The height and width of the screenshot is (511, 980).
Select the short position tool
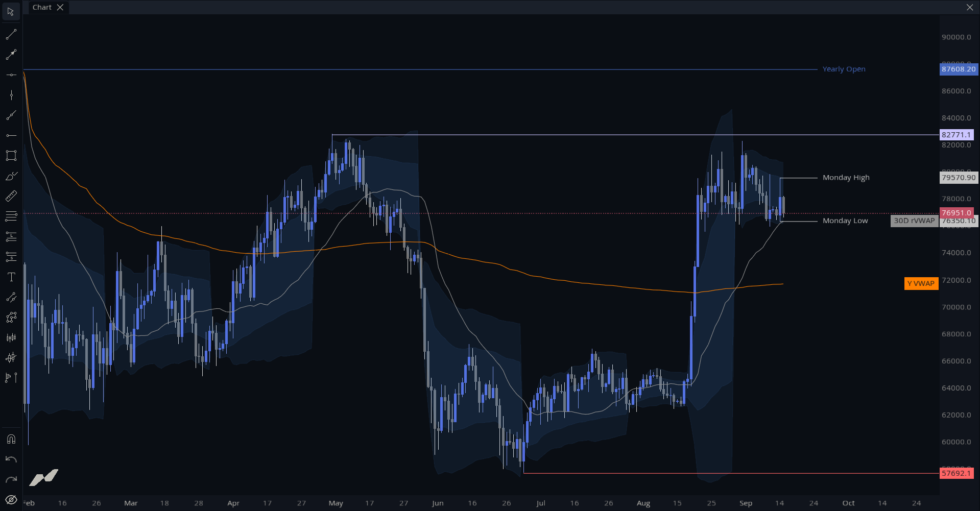coord(11,257)
